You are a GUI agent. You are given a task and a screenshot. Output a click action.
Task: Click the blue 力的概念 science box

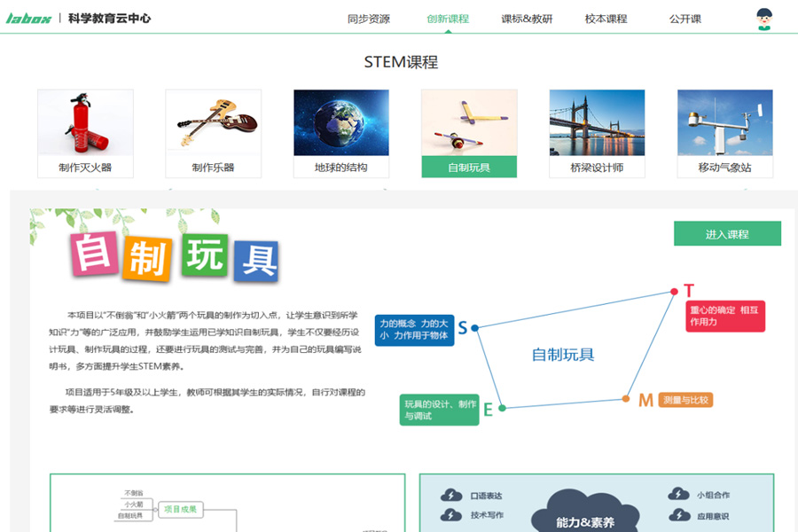click(414, 330)
